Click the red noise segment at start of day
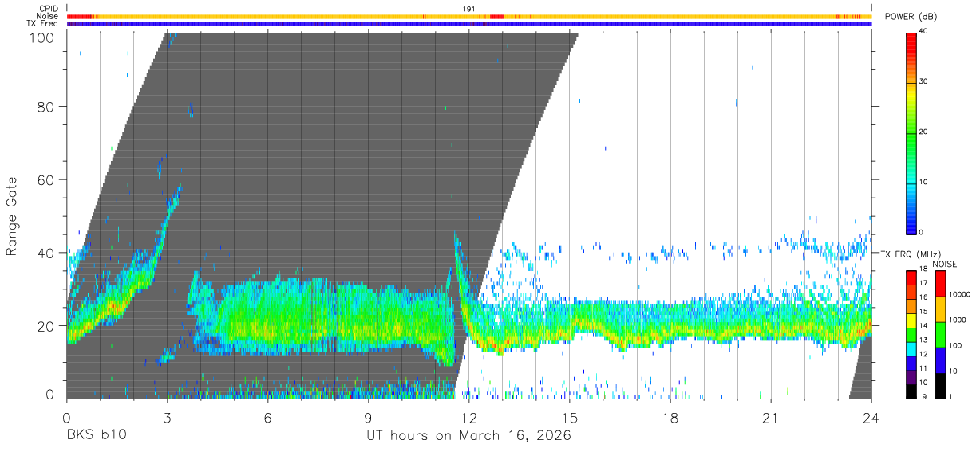Image resolution: width=980 pixels, height=452 pixels. point(80,16)
